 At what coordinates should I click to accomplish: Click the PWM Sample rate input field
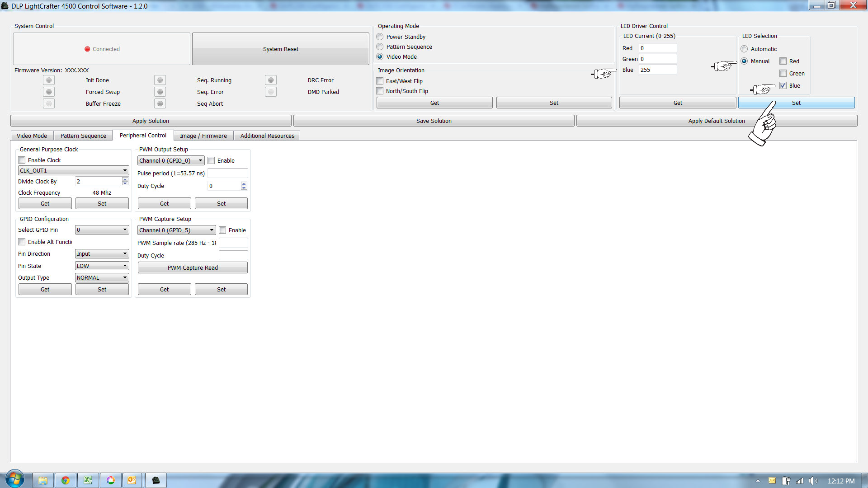233,243
